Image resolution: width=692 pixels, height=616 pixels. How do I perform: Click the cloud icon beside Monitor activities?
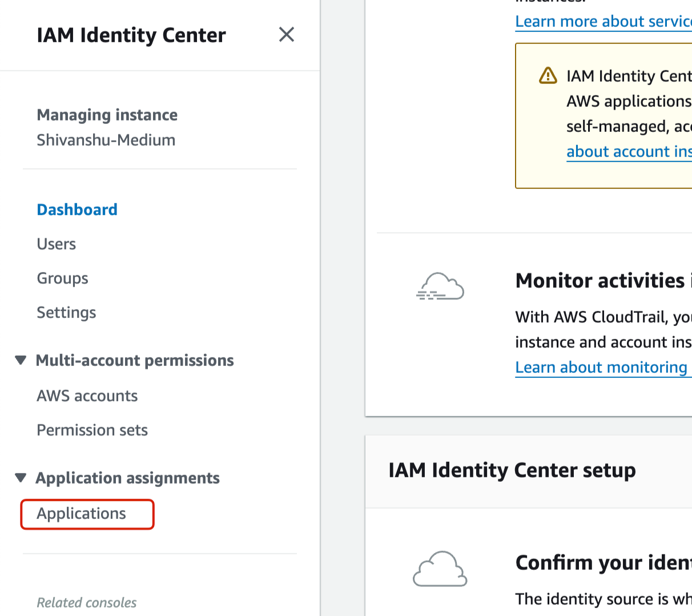(x=440, y=286)
